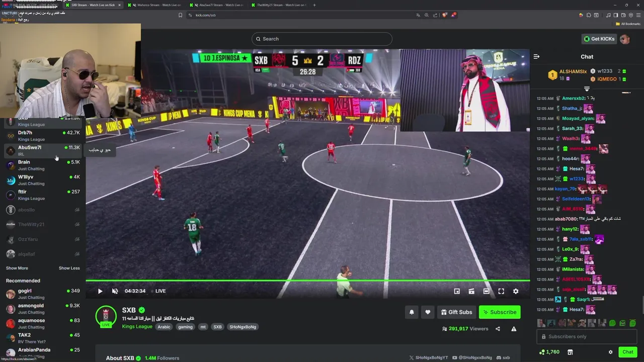The height and width of the screenshot is (362, 644).
Task: Open the browser hamburger menu
Action: (639, 15)
